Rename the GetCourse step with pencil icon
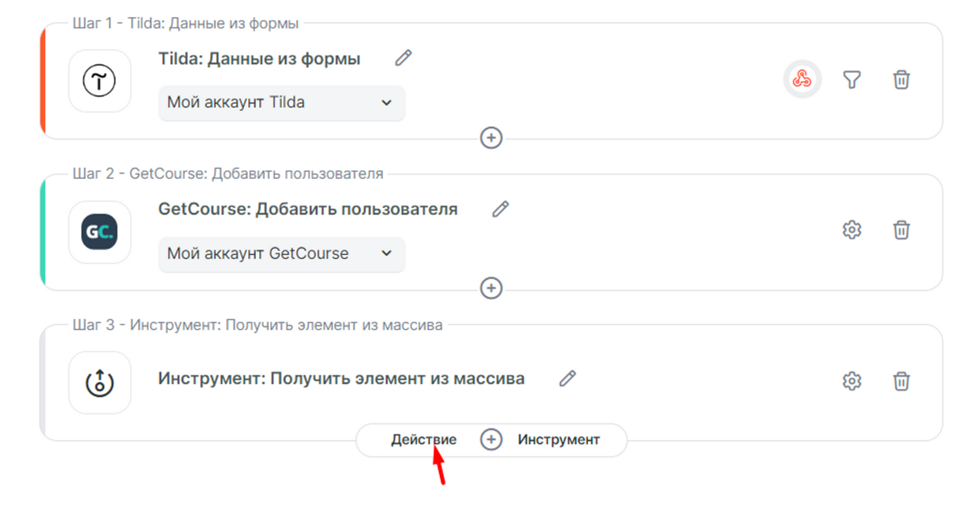 click(500, 209)
